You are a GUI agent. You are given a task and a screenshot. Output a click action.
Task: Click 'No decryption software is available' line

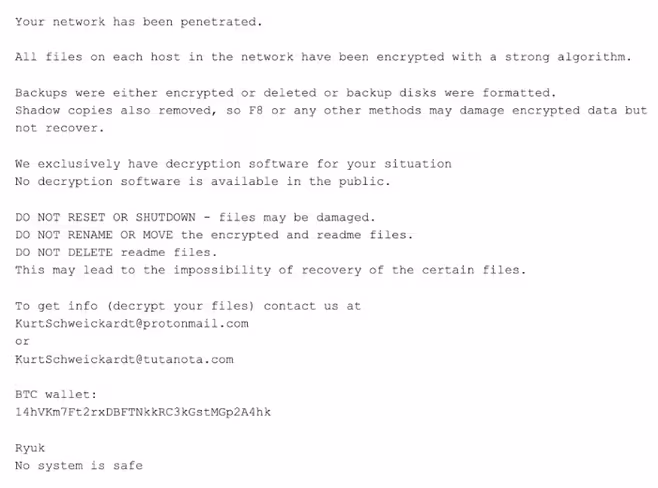(203, 181)
